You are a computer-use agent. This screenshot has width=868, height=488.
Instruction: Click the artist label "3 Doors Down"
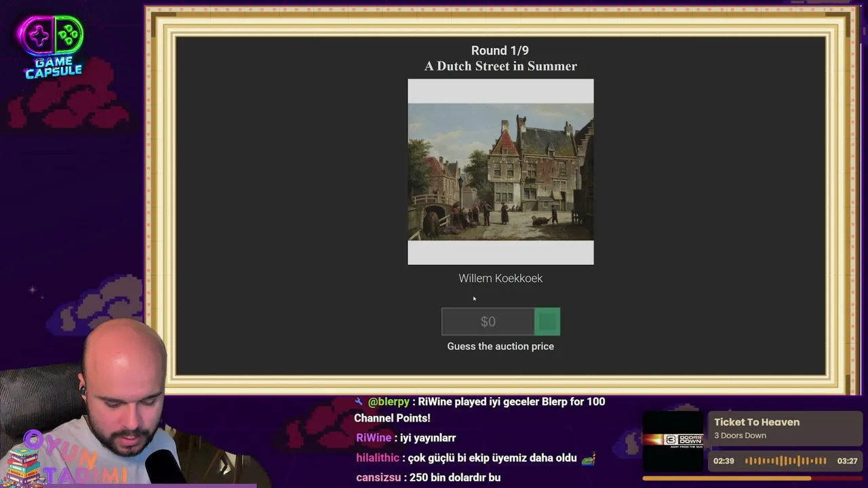point(740,436)
